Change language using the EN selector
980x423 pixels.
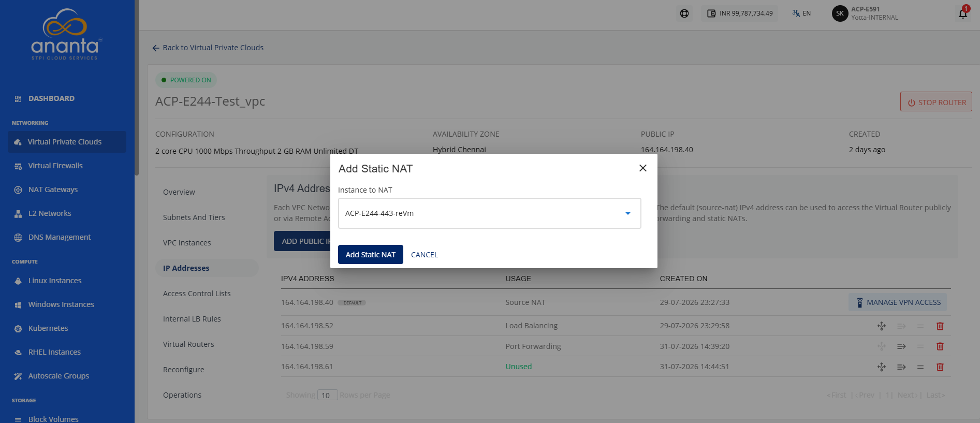click(x=801, y=13)
